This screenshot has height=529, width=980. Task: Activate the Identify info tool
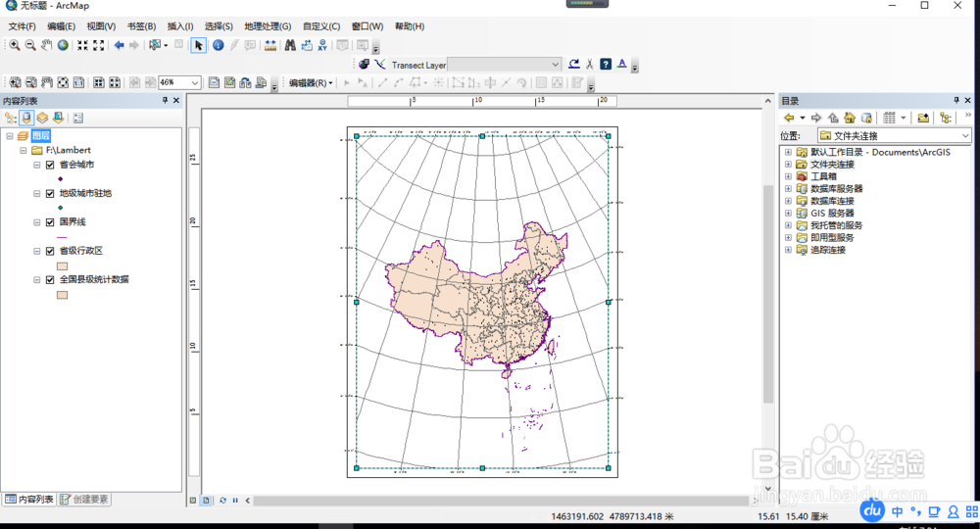219,45
